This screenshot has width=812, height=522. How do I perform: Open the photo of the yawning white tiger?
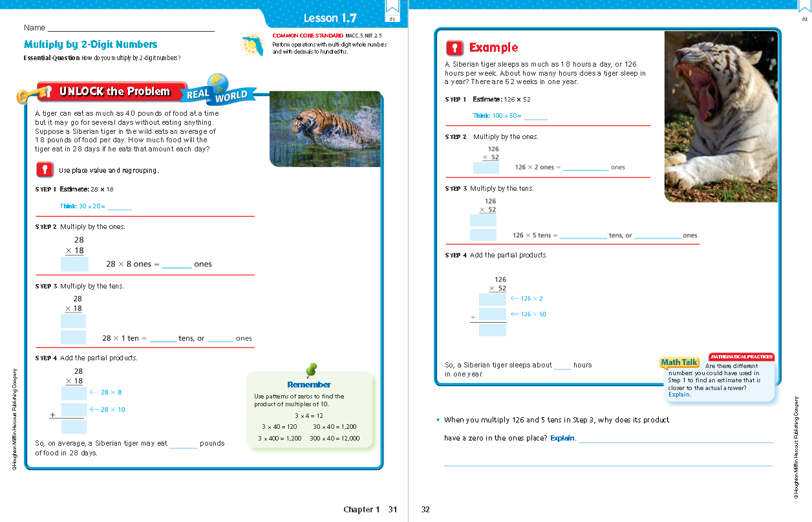pyautogui.click(x=721, y=116)
